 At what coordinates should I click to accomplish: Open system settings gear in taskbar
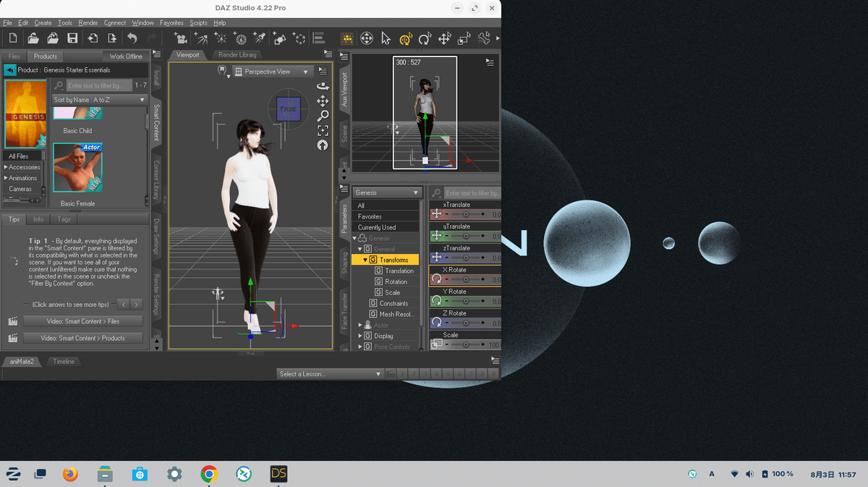point(174,474)
